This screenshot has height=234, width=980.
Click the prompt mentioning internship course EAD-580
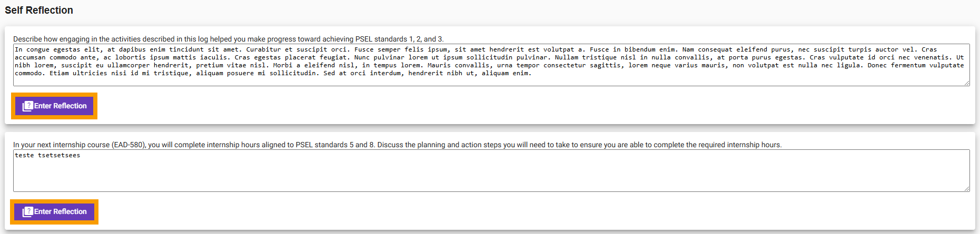click(x=398, y=145)
